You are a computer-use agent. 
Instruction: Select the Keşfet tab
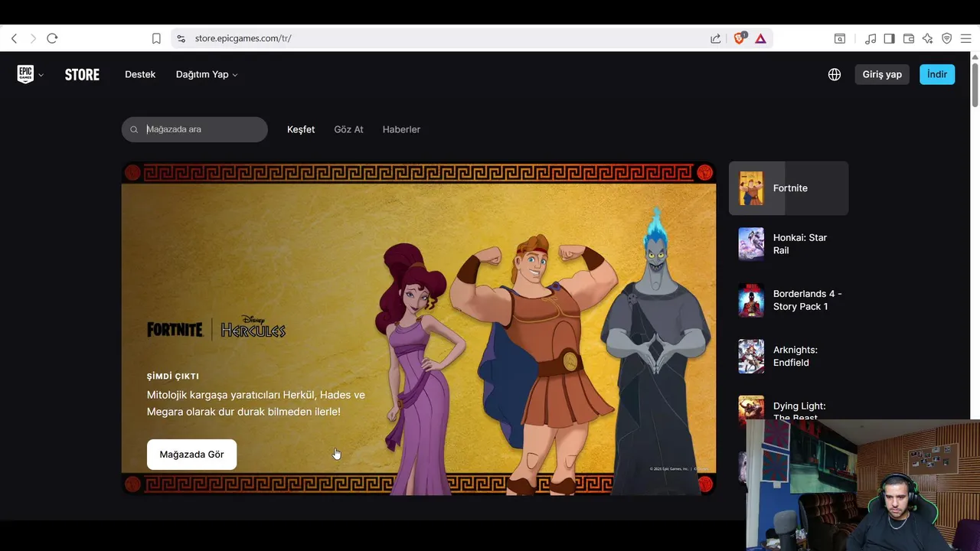(301, 129)
